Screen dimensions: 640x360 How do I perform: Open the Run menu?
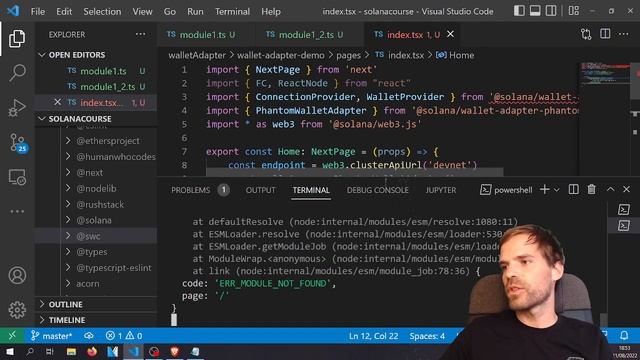[x=195, y=11]
